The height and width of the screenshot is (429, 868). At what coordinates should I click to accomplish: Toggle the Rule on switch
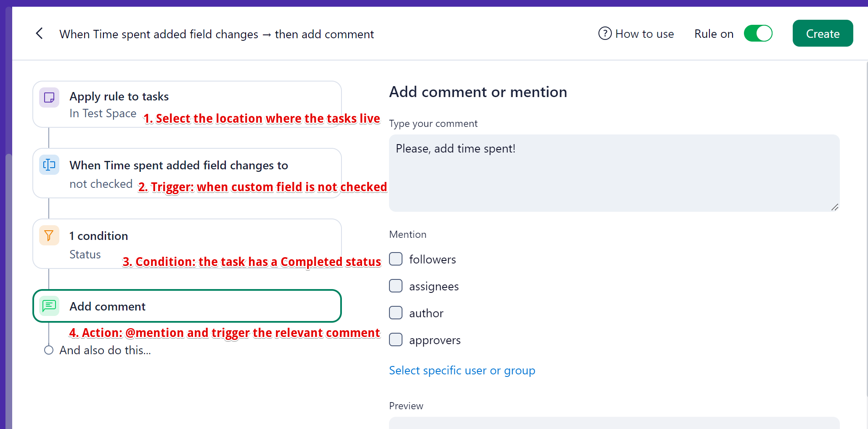tap(758, 34)
